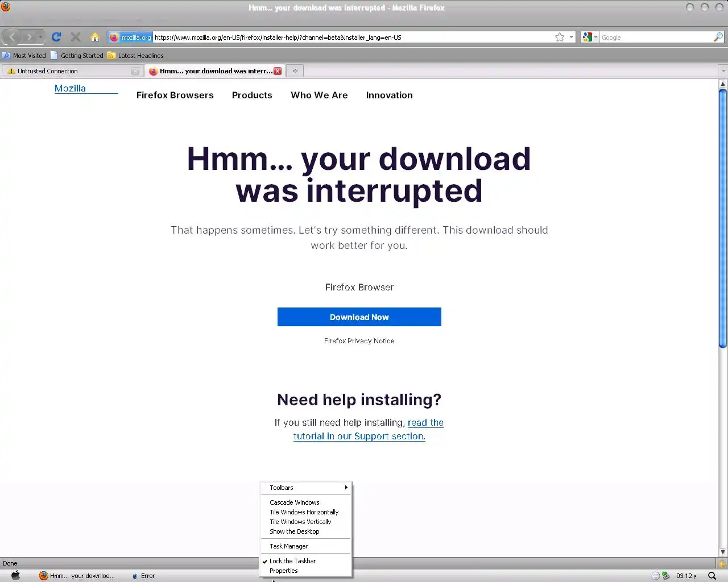Click the Apple logo start button

16,575
